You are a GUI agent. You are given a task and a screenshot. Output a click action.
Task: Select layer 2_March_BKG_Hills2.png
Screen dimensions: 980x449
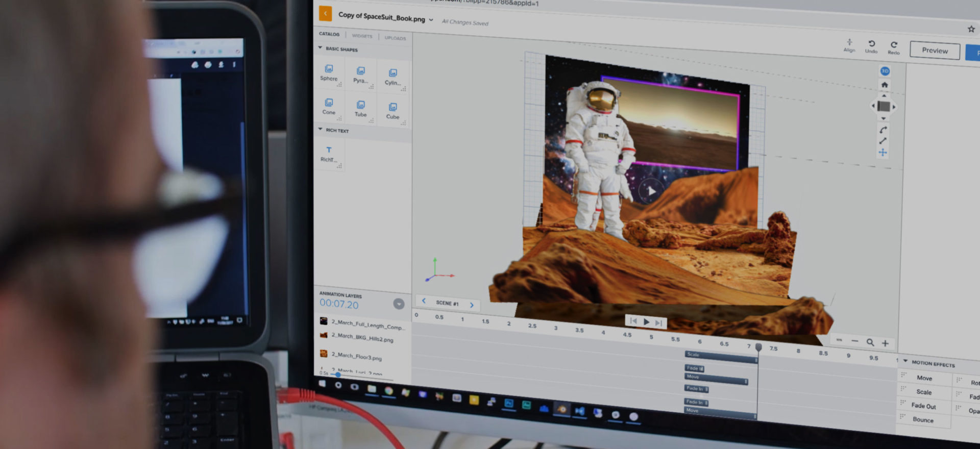pyautogui.click(x=357, y=337)
